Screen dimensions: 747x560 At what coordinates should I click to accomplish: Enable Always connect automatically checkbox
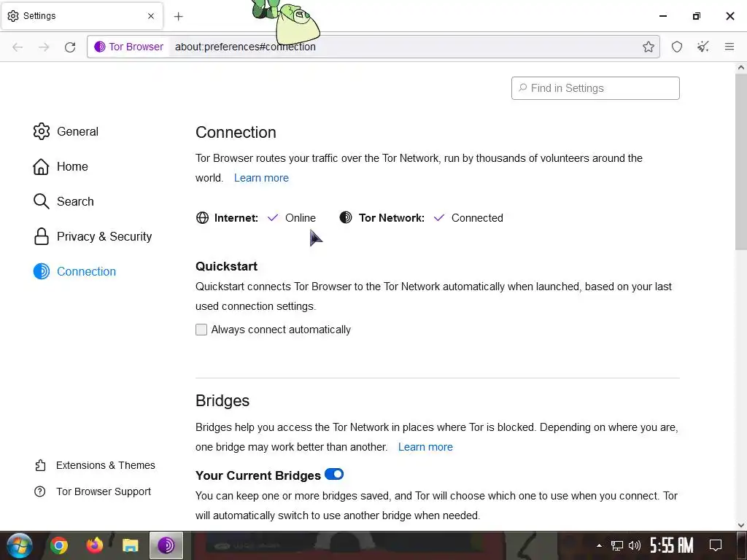click(201, 330)
